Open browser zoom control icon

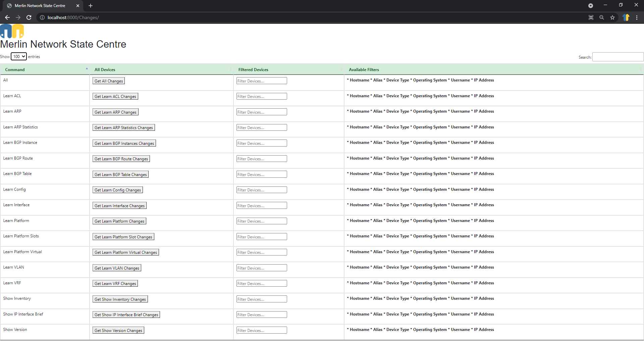point(602,17)
